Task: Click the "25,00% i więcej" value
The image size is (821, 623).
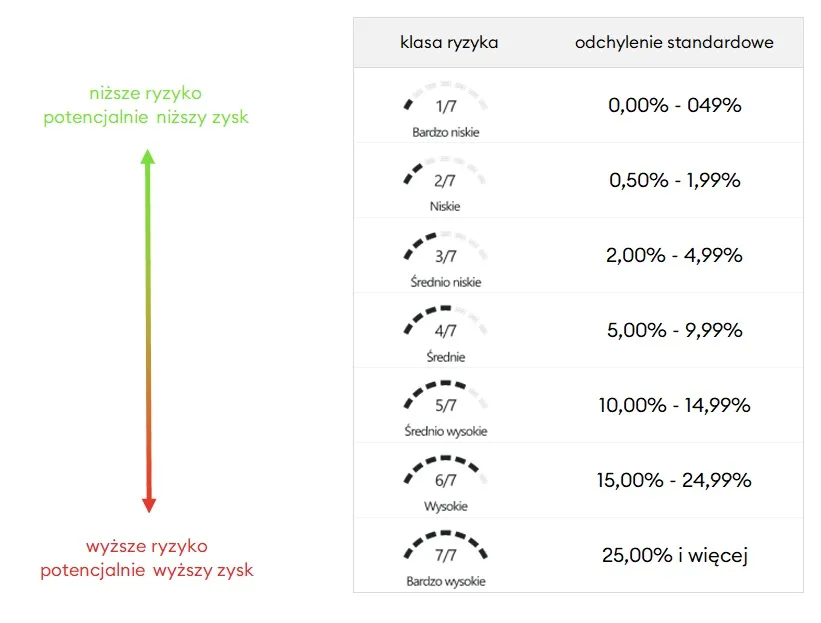Action: coord(674,555)
